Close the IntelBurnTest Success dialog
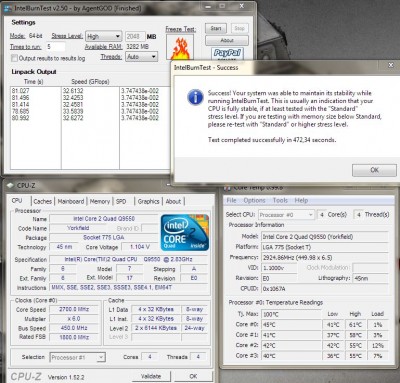 click(391, 65)
